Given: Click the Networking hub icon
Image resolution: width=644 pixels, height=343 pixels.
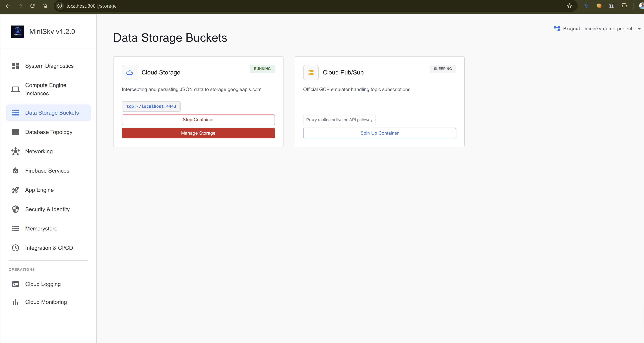Looking at the screenshot, I should coord(16,151).
